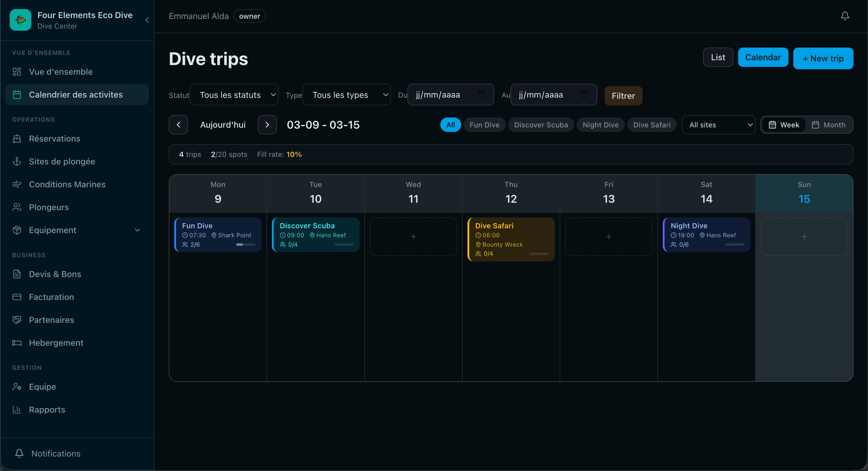The width and height of the screenshot is (868, 471).
Task: Select the Conditions Marines waves icon
Action: point(17,184)
